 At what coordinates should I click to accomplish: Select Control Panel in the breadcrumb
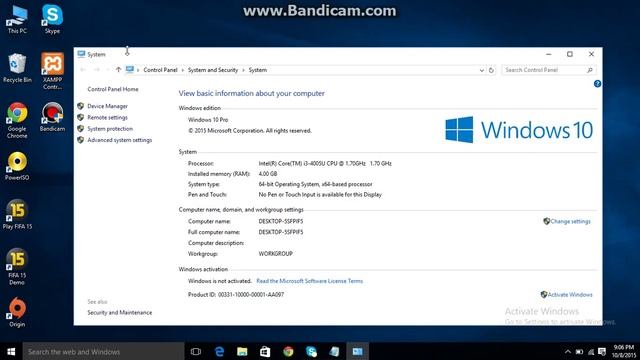click(x=160, y=70)
